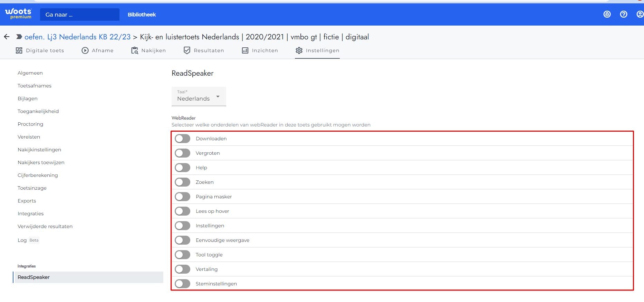Enable the Pagina masker toggle
Image resolution: width=644 pixels, height=302 pixels.
pyautogui.click(x=182, y=197)
